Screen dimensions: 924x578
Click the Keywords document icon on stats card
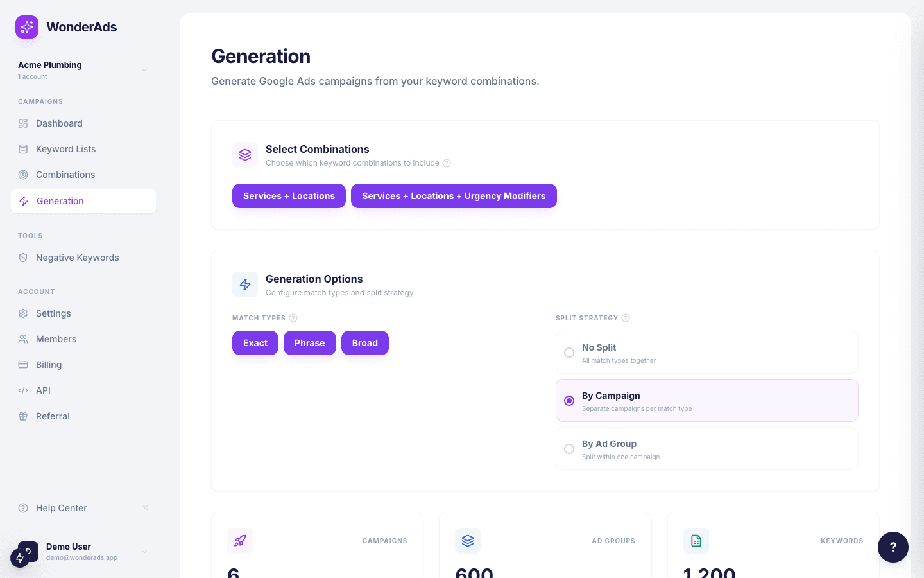(696, 541)
